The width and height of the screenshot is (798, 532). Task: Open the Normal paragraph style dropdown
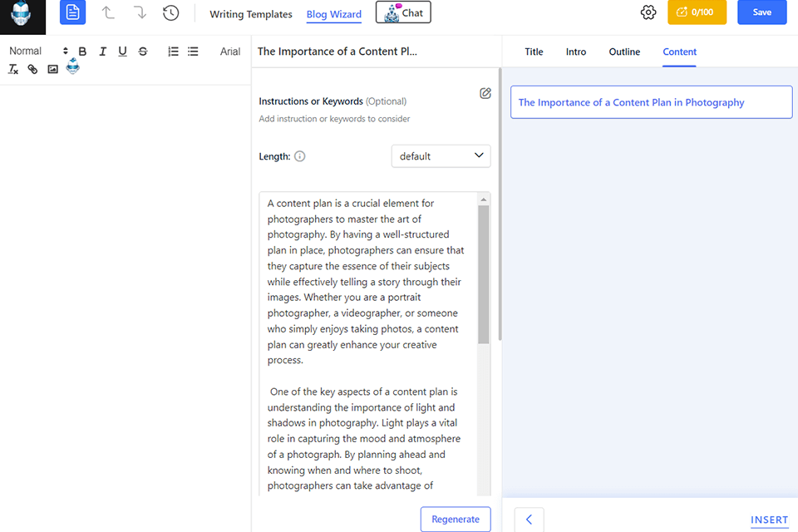pyautogui.click(x=39, y=51)
